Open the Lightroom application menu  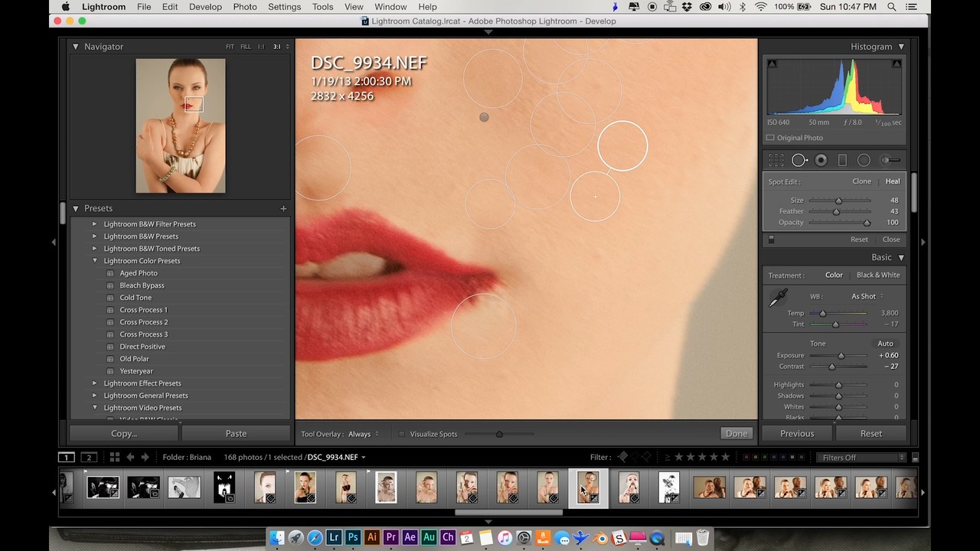(103, 7)
